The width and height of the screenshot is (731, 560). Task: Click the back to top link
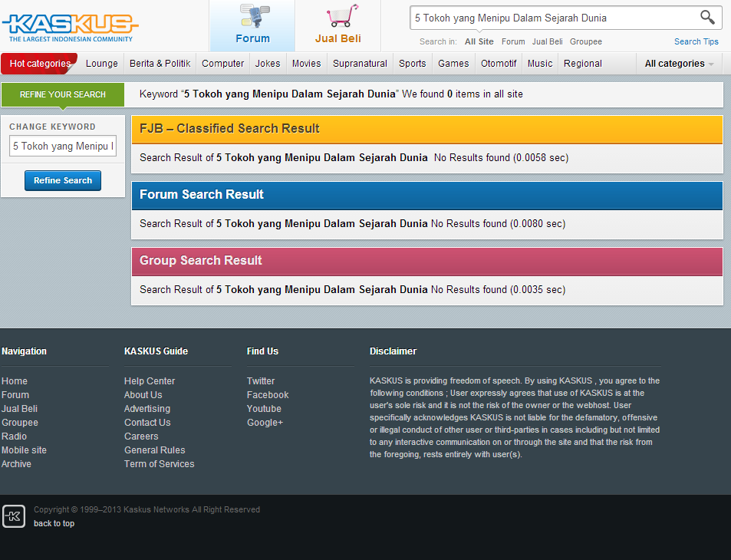[x=54, y=523]
